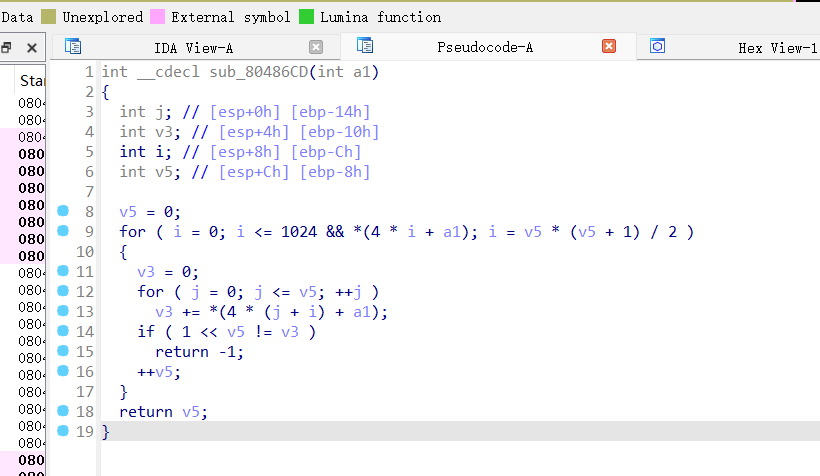The width and height of the screenshot is (820, 476).
Task: Toggle breakpoint dot on line 11
Action: 63,270
